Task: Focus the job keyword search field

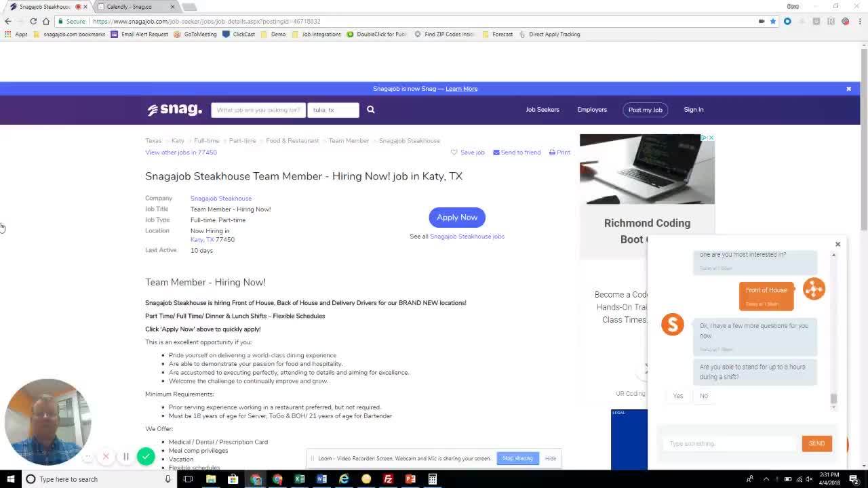Action: (258, 110)
